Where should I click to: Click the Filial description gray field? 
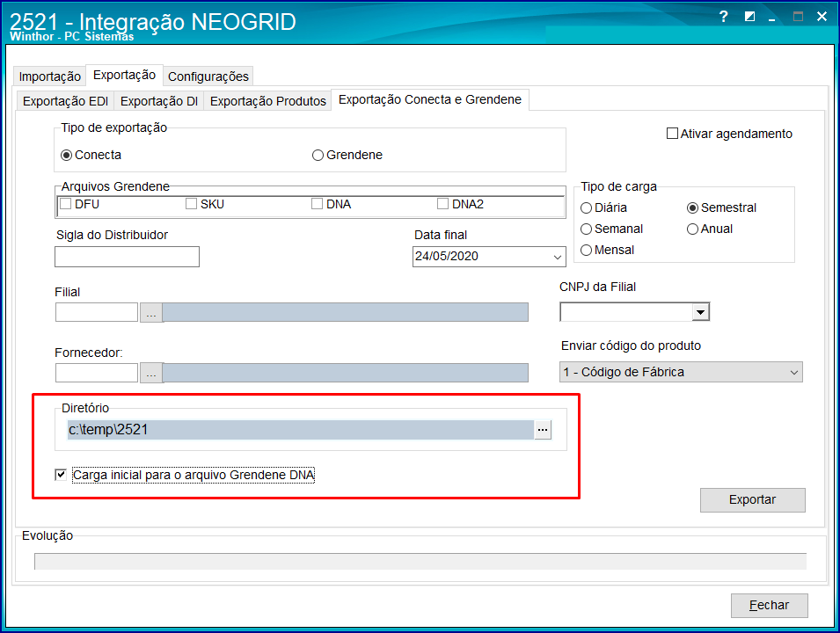click(346, 312)
